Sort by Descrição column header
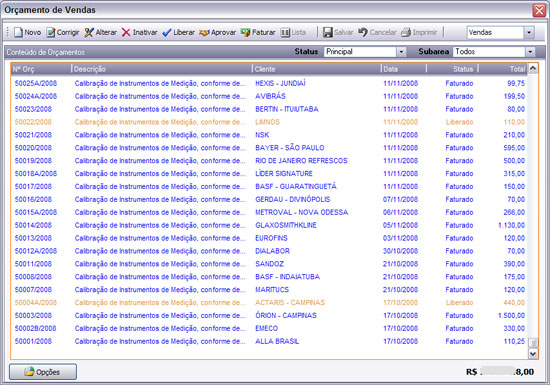 coord(161,69)
